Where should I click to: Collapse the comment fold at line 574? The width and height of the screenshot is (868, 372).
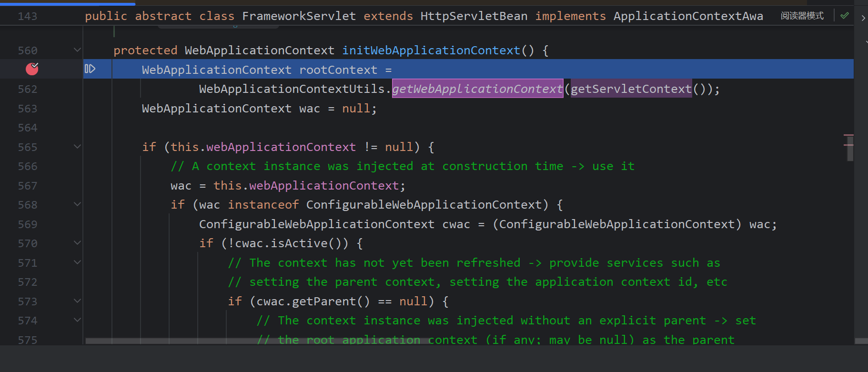click(77, 320)
